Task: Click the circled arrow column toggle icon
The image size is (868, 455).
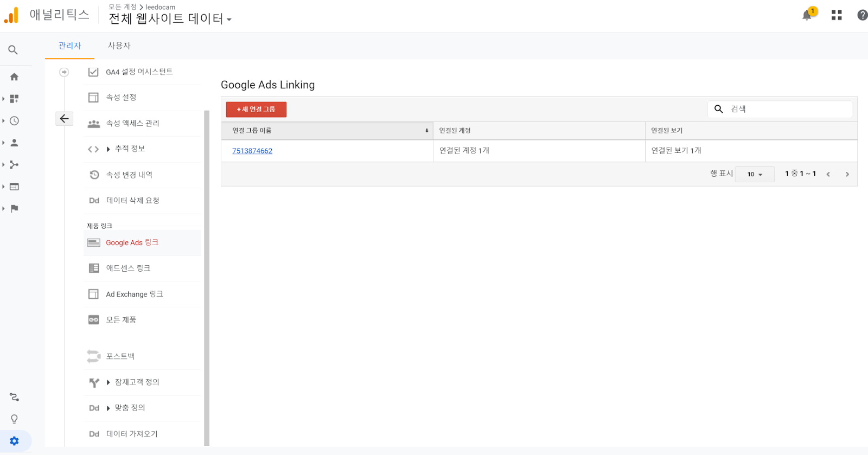Action: coord(64,72)
